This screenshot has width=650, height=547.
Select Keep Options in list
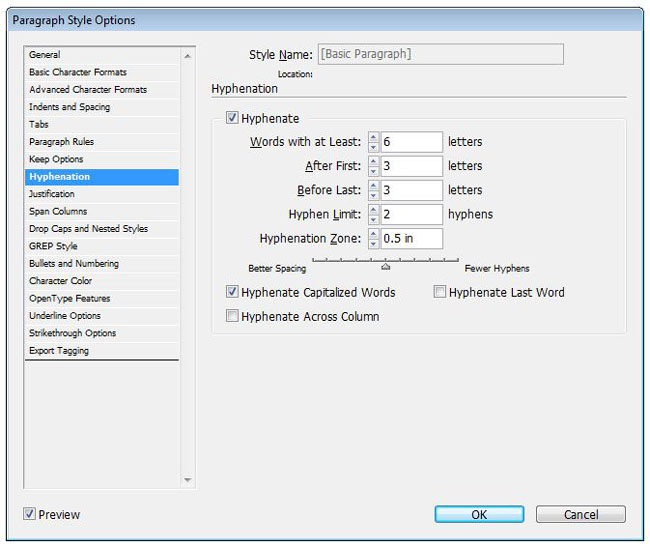(x=102, y=159)
